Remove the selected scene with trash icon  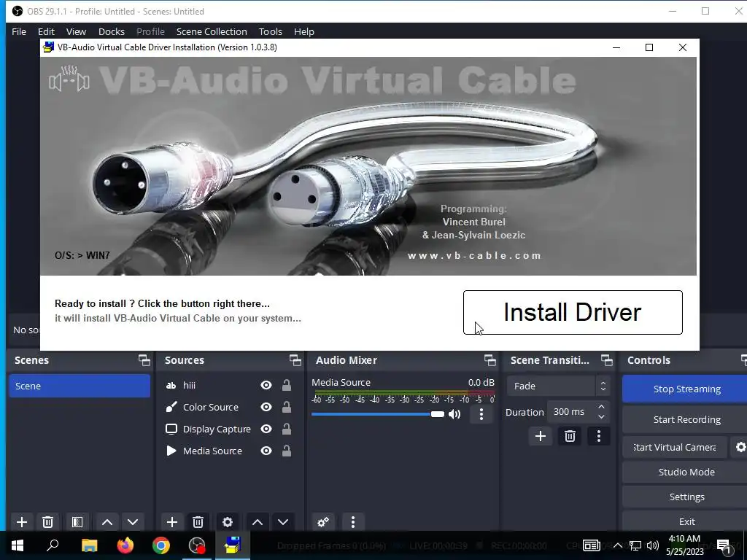(x=47, y=522)
